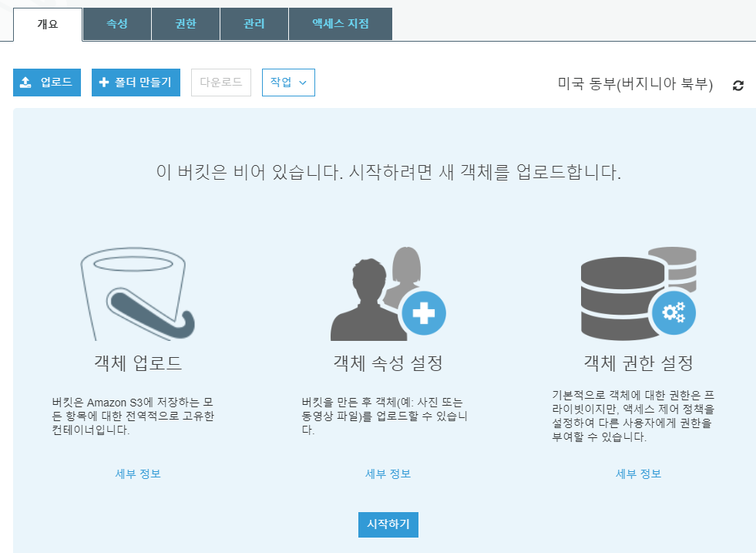Click the bucket illustration above 객체 업로드
This screenshot has height=553, width=756.
coord(137,294)
